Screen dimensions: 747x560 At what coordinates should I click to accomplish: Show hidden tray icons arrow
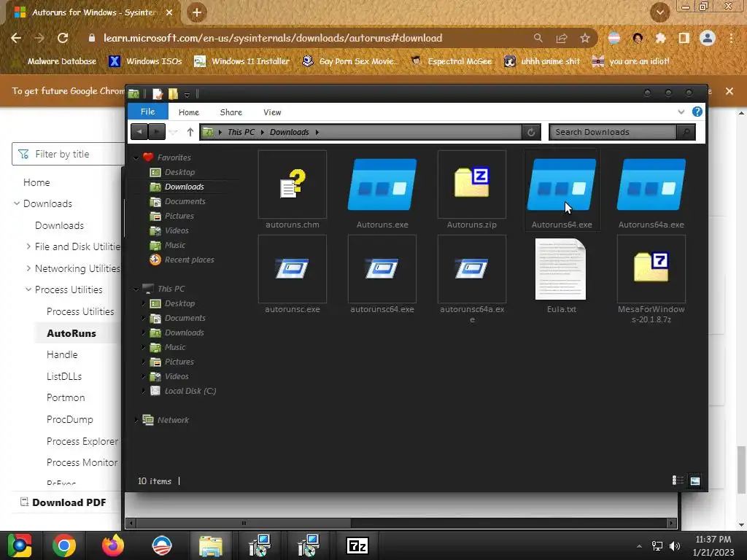(x=639, y=546)
